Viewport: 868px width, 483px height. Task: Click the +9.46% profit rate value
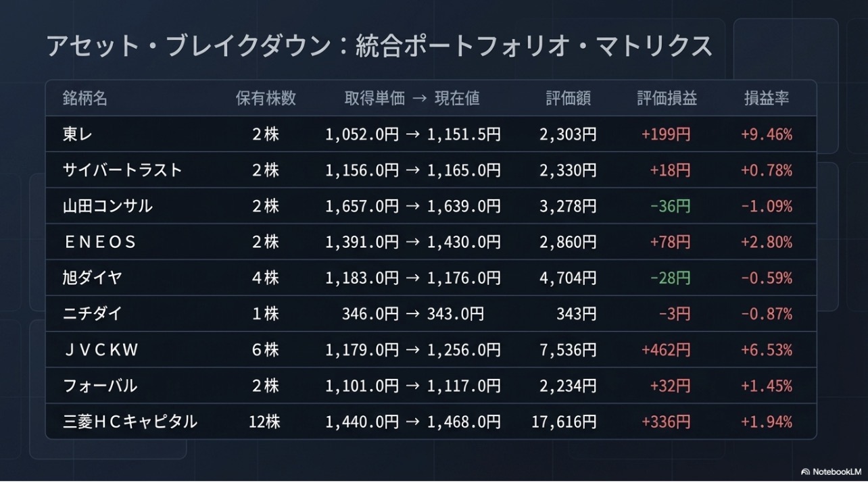click(x=767, y=134)
